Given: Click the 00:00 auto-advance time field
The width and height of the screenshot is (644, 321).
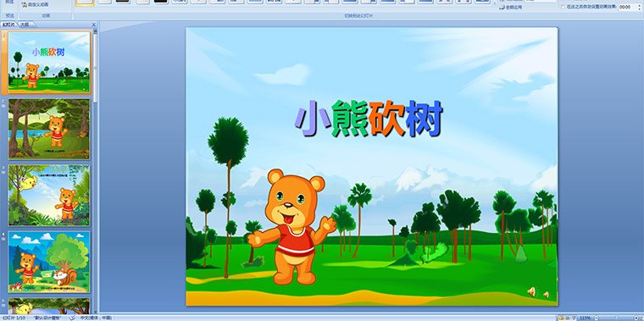Looking at the screenshot, I should pos(627,7).
